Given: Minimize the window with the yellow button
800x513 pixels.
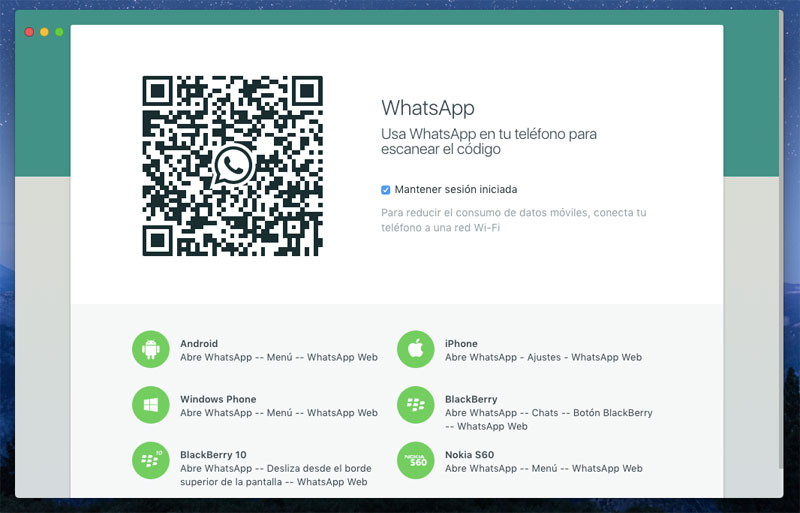Looking at the screenshot, I should coord(45,32).
